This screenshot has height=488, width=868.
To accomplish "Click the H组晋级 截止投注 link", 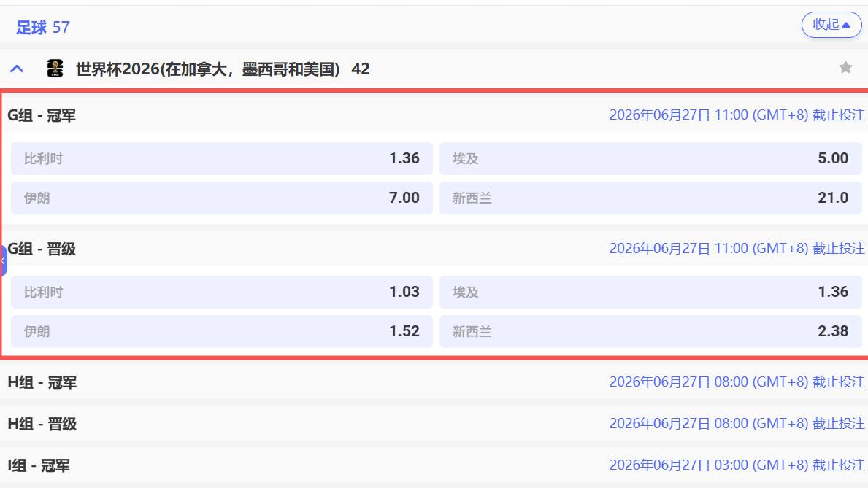I will tap(737, 423).
